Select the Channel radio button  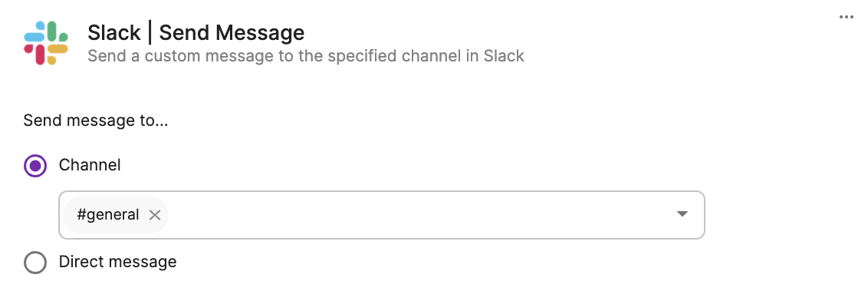(x=35, y=166)
